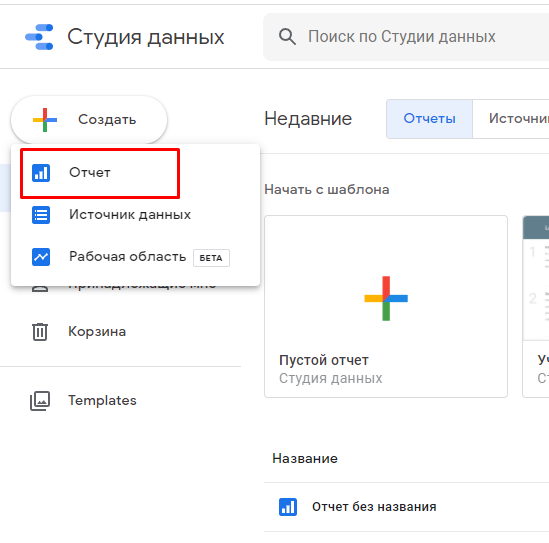Click the Источник данных list icon
Image resolution: width=549 pixels, height=543 pixels.
(41, 215)
